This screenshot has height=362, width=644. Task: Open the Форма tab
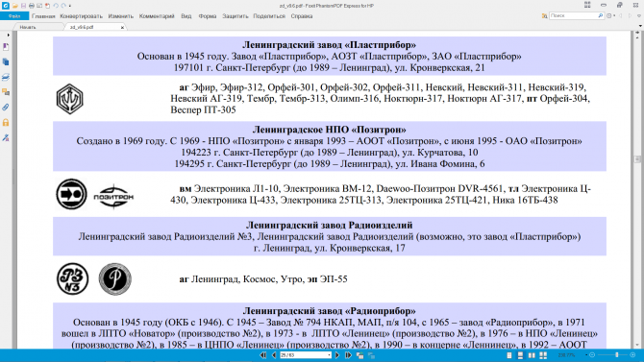208,16
